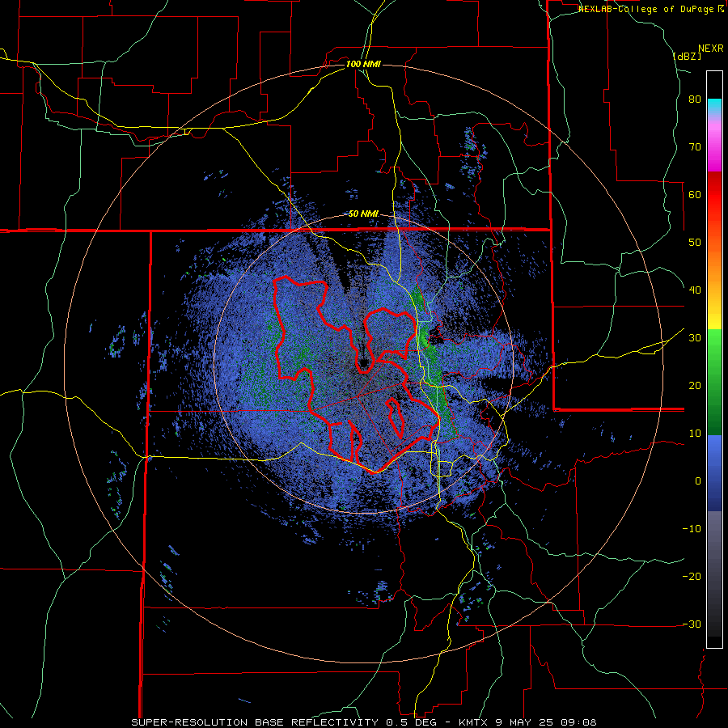
Task: Click the '[dBZ]' legend unit label
Action: pyautogui.click(x=687, y=56)
